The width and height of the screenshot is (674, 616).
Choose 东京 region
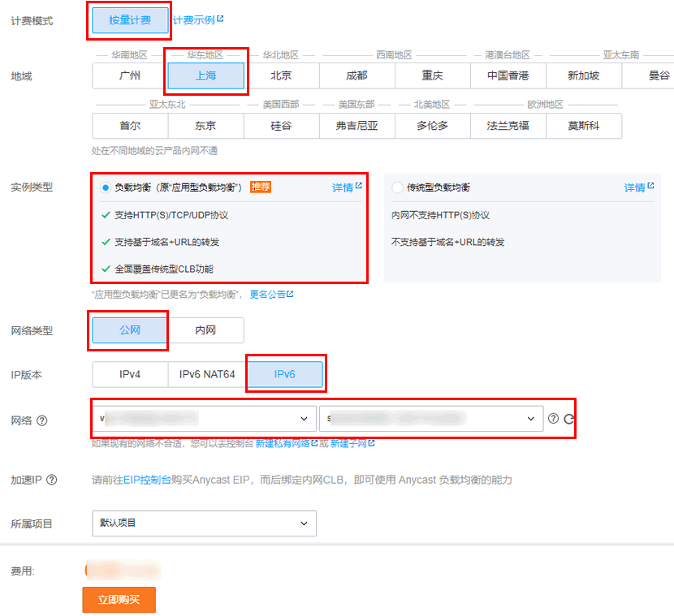click(206, 126)
